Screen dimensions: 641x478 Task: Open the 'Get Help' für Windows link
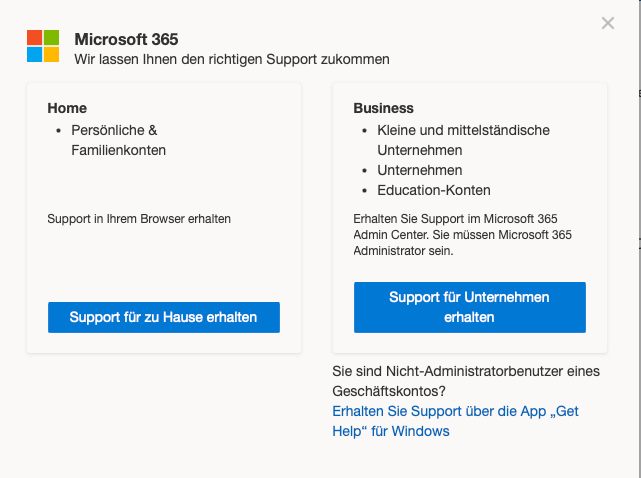click(455, 421)
